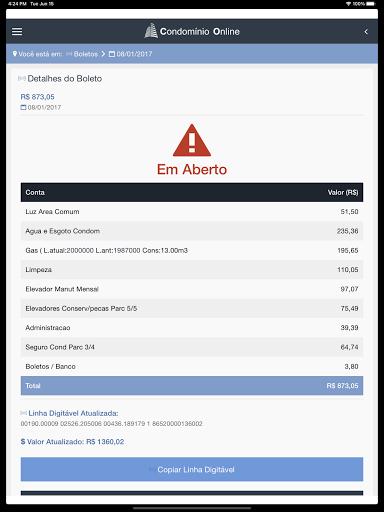This screenshot has height=512, width=384.
Task: Tap the dark button below Copiar Linha
Action: click(192, 493)
